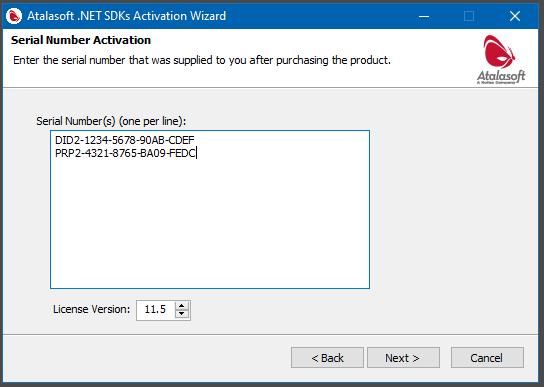Cancel the activation wizard
This screenshot has height=387, width=544.
487,357
